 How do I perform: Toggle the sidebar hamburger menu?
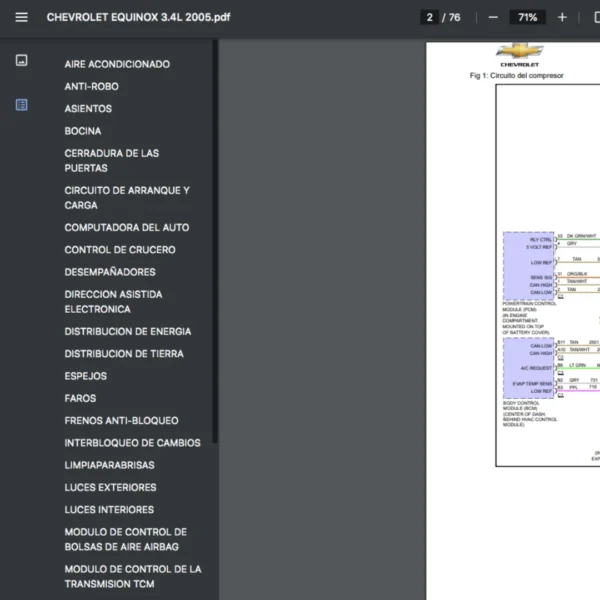click(21, 17)
